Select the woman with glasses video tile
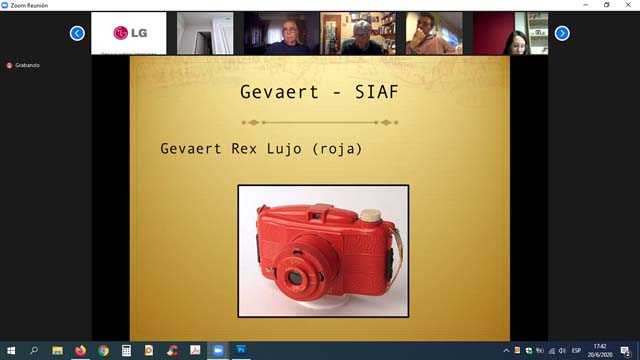640x360 pixels. (511, 33)
